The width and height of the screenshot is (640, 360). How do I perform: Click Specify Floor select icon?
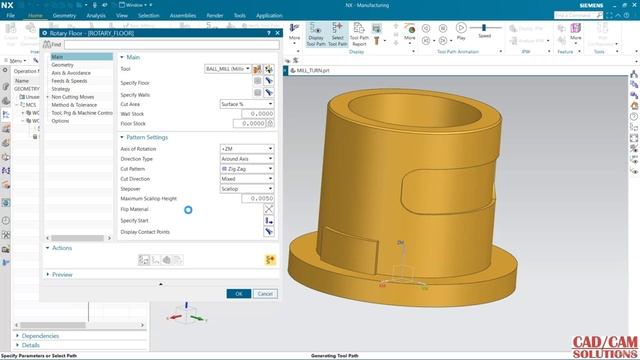(x=257, y=81)
